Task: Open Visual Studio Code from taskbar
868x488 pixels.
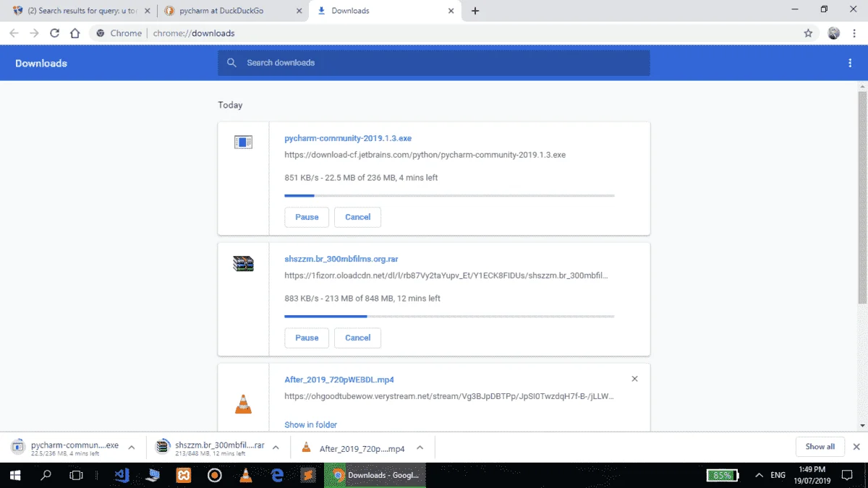Action: pos(122,475)
